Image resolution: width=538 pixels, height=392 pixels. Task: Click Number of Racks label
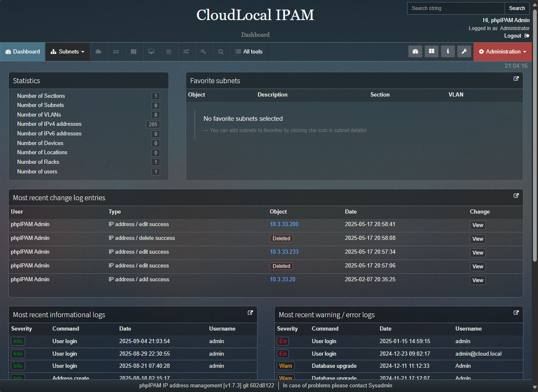point(38,162)
